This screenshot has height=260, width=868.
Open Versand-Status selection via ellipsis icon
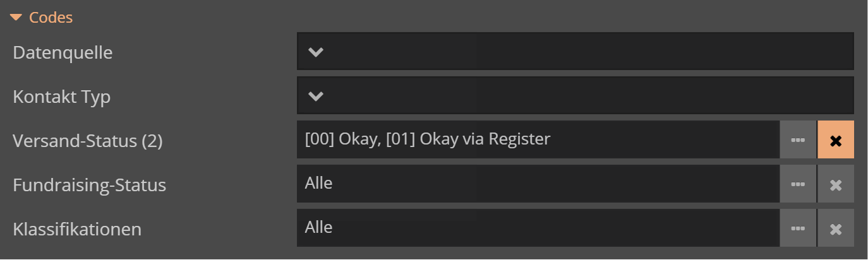798,140
